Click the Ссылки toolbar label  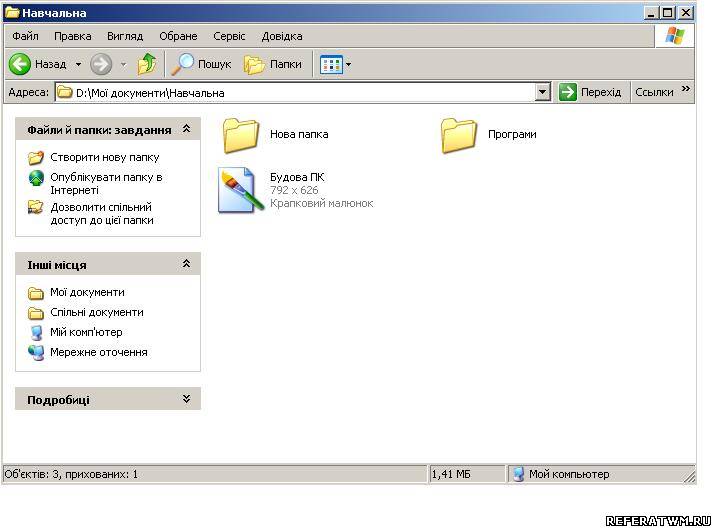coord(654,92)
